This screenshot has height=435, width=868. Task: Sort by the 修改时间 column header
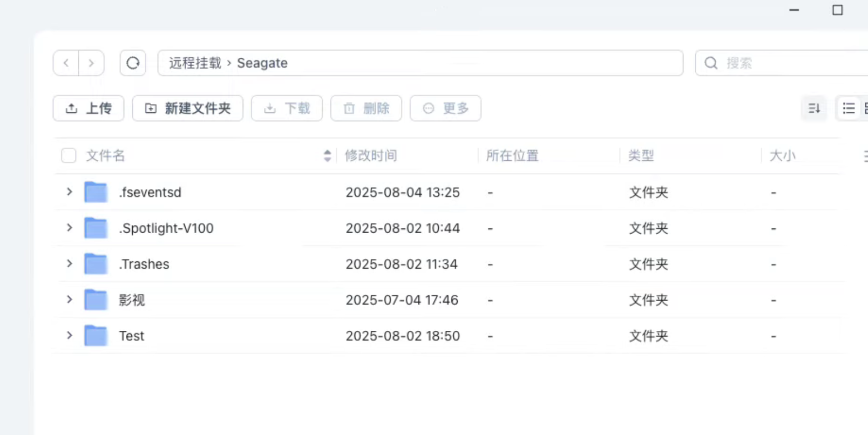coord(371,156)
